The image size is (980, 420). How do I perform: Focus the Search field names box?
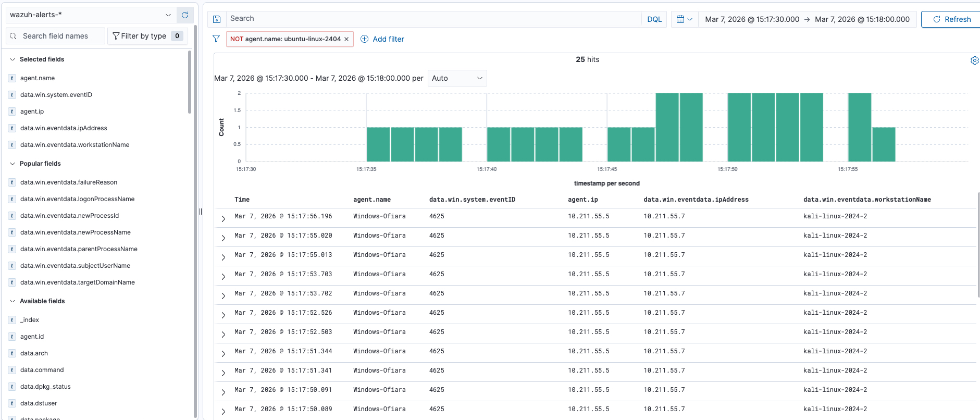[56, 36]
